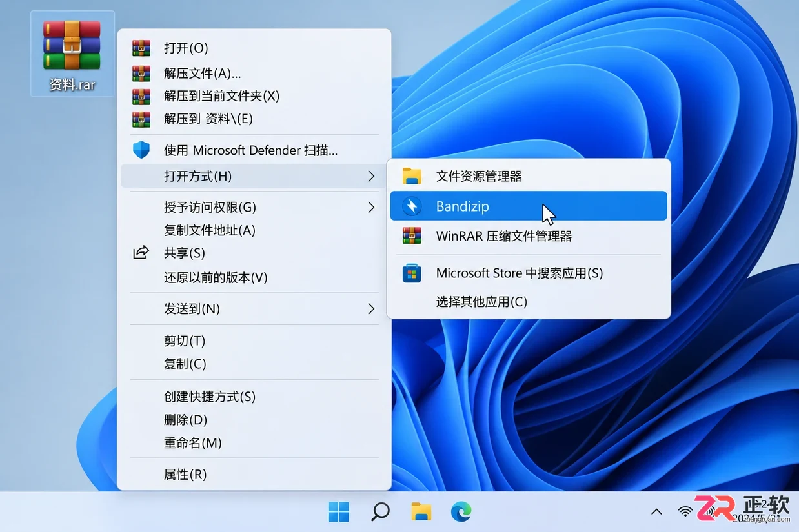Choose 共享(S) from the menu
799x532 pixels.
pyautogui.click(x=254, y=253)
